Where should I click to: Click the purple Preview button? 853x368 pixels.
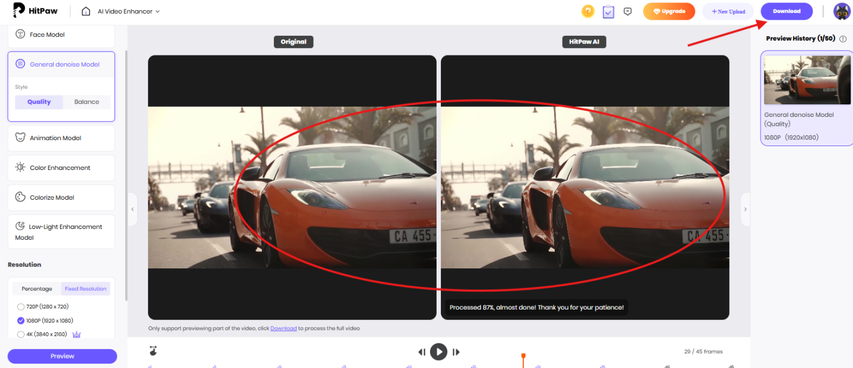click(62, 356)
